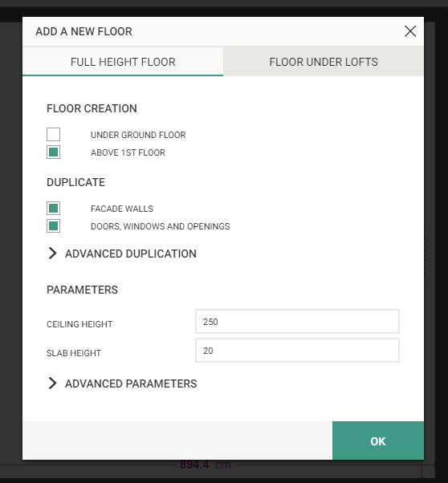Close the Add a New Floor dialog
This screenshot has height=483, width=448.
410,31
